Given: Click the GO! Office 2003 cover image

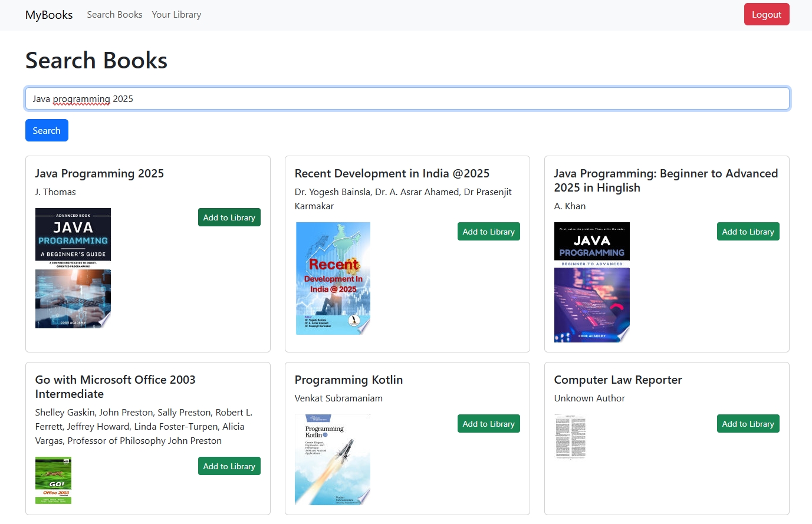Looking at the screenshot, I should tap(53, 480).
